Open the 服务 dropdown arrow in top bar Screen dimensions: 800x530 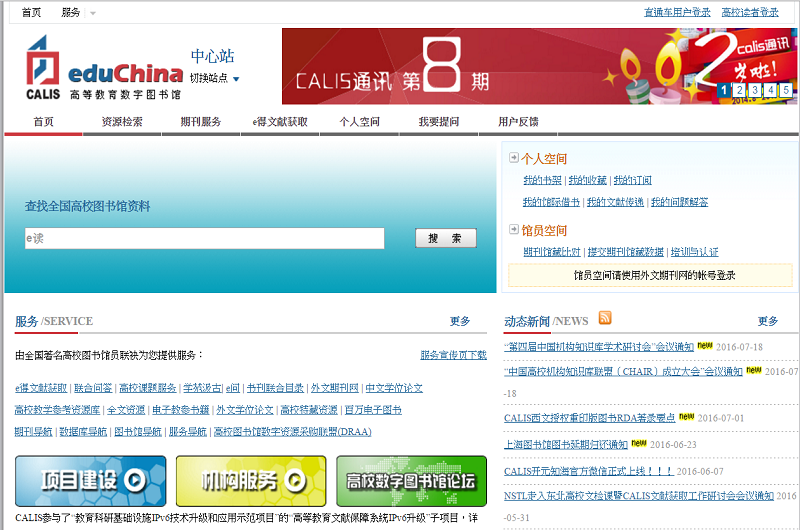point(93,13)
